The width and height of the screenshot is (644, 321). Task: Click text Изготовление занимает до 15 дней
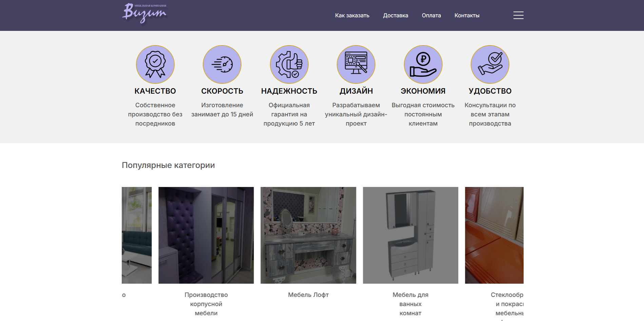click(222, 110)
